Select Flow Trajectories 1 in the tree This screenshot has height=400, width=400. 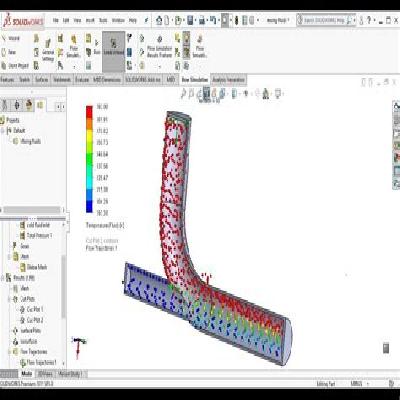pos(38,362)
